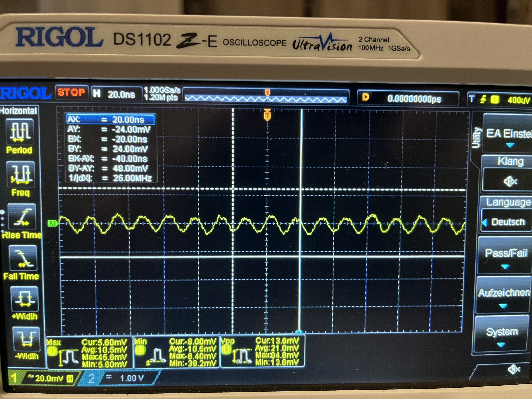532x399 pixels.
Task: Select the +Width measurement icon
Action: click(x=25, y=299)
